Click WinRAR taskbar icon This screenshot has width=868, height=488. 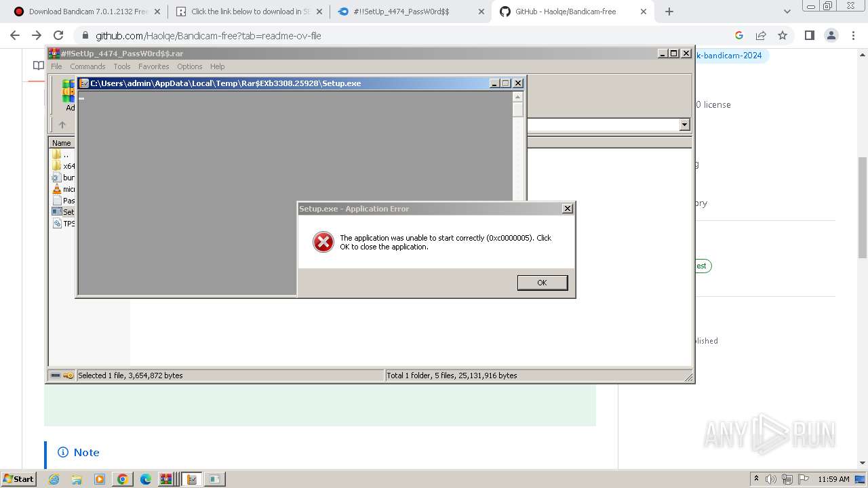coord(167,479)
